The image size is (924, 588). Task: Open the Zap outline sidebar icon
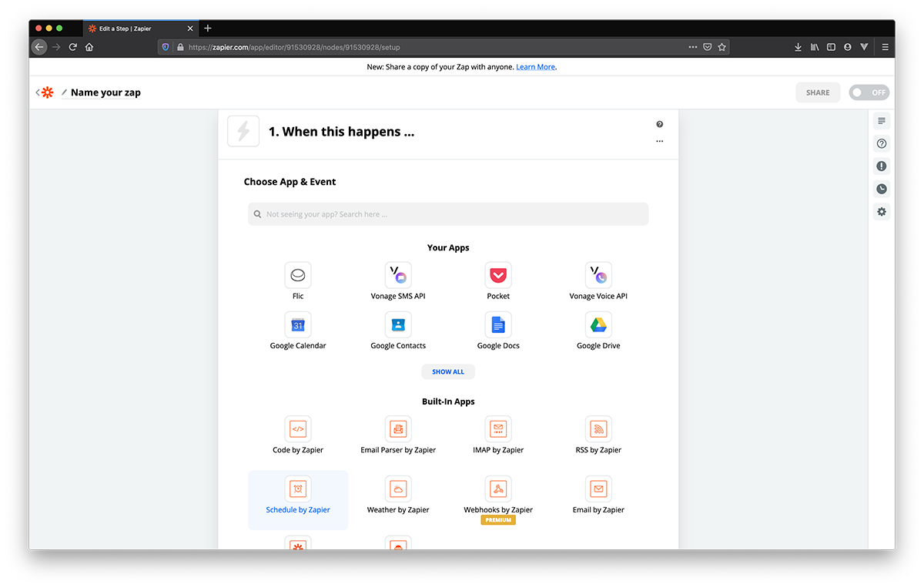pyautogui.click(x=882, y=121)
